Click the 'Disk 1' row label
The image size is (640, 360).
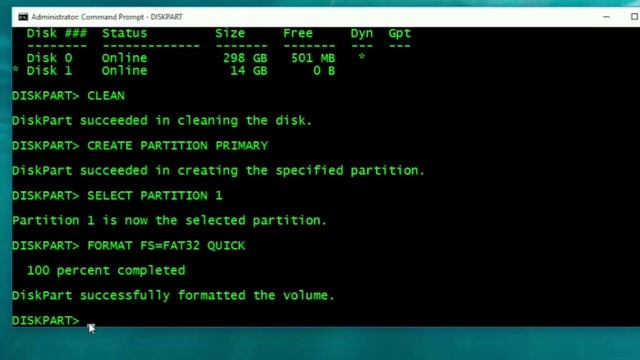[x=49, y=71]
